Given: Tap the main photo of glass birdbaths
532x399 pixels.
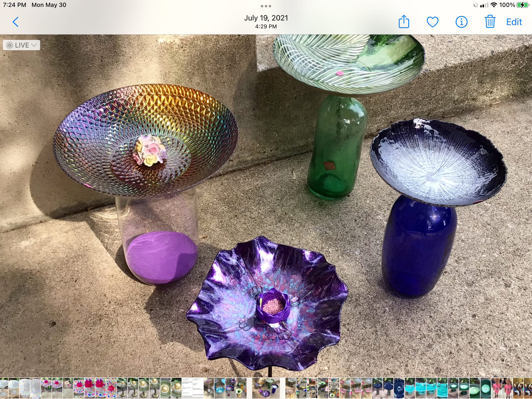Looking at the screenshot, I should (266, 206).
